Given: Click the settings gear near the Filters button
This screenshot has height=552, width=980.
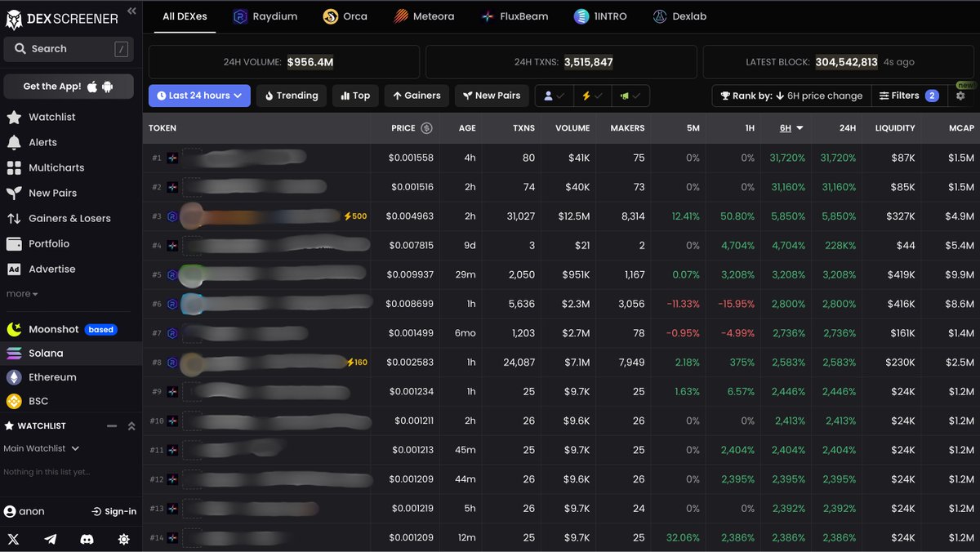Looking at the screenshot, I should 961,96.
